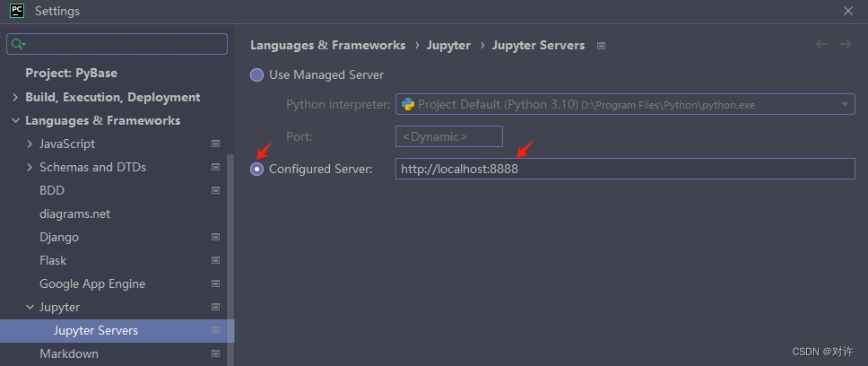Go back using the left arrow
The image size is (868, 366).
coord(822,44)
